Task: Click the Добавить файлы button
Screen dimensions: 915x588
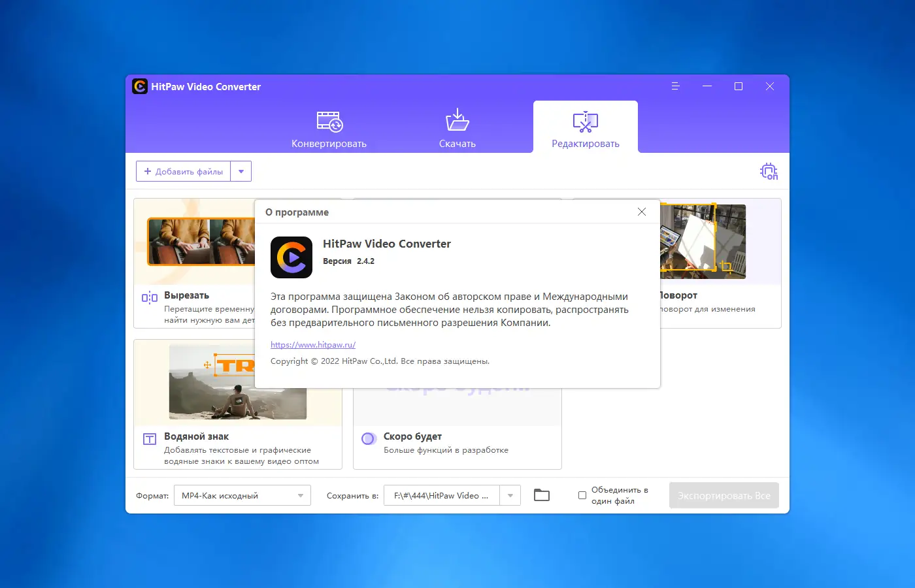Action: 184,171
